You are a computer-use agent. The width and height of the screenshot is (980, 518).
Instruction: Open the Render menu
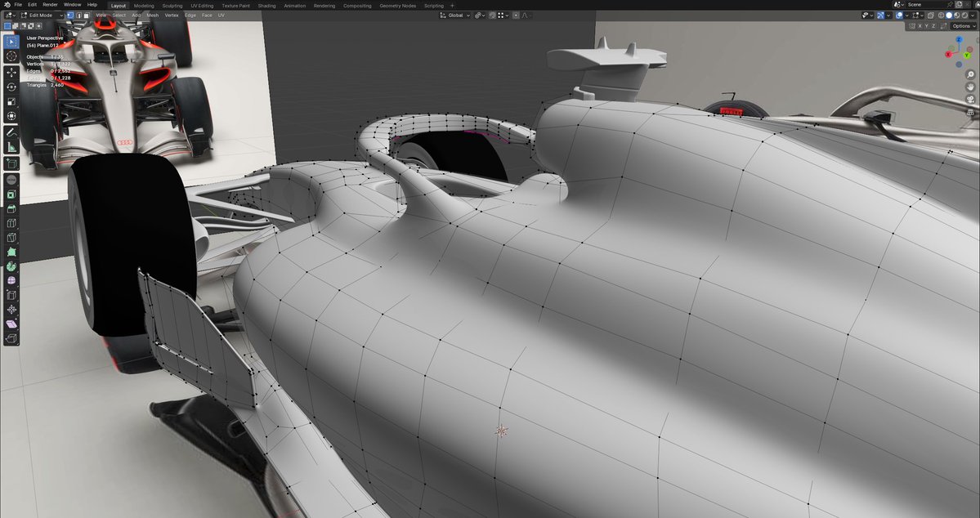50,4
